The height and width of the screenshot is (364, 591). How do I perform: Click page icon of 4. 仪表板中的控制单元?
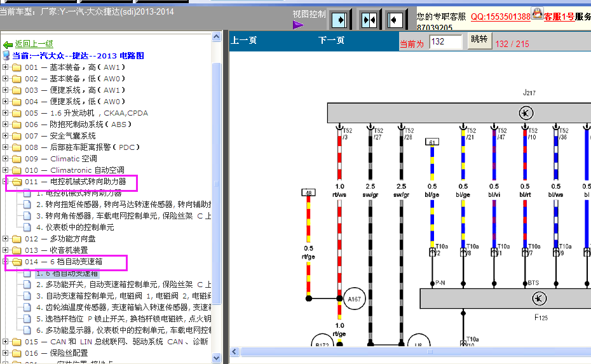[x=27, y=227]
